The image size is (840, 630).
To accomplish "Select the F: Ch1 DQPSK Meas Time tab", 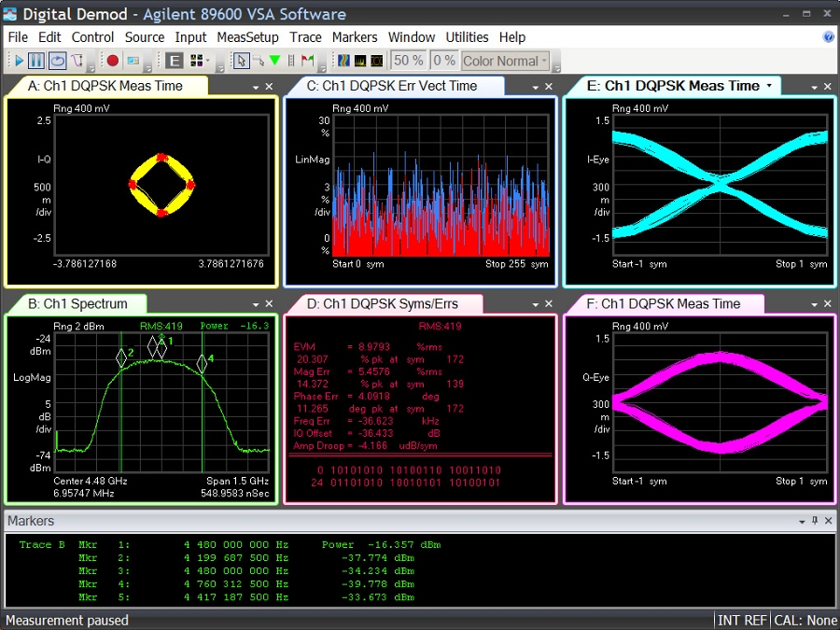I will point(664,303).
